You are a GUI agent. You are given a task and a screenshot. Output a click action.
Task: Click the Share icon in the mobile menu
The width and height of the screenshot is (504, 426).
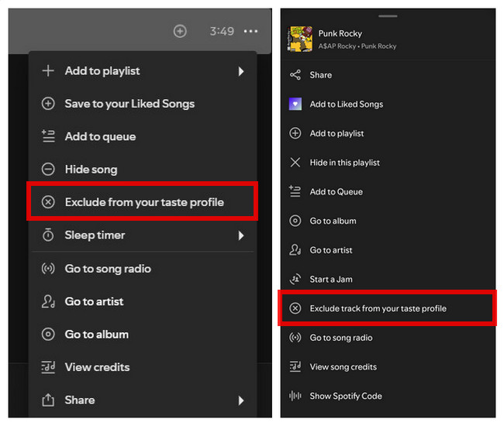(295, 75)
